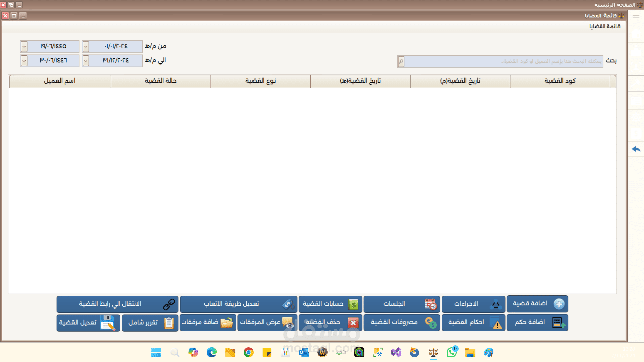Click تعديل القضية (edit case) button
644x362 pixels.
pyautogui.click(x=88, y=323)
